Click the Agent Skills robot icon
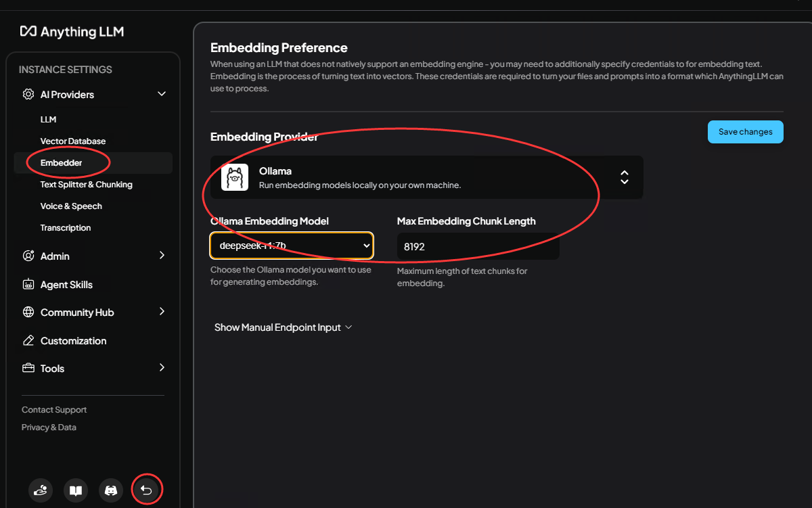Viewport: 812px width, 508px height. [x=28, y=285]
